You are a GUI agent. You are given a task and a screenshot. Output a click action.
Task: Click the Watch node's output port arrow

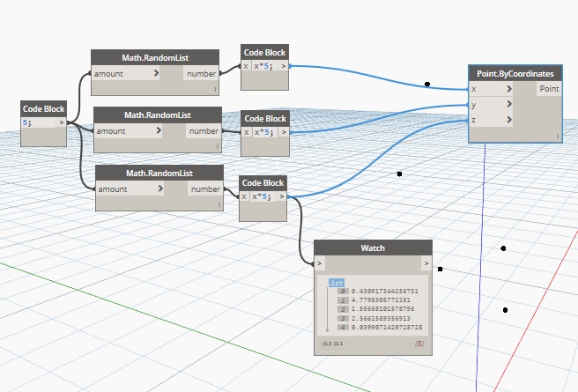pos(426,263)
